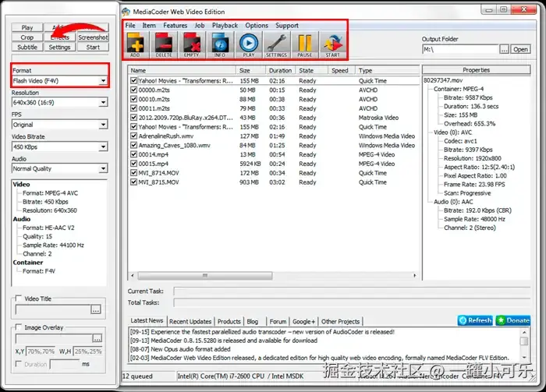Click the Start button in left panel

tap(93, 47)
